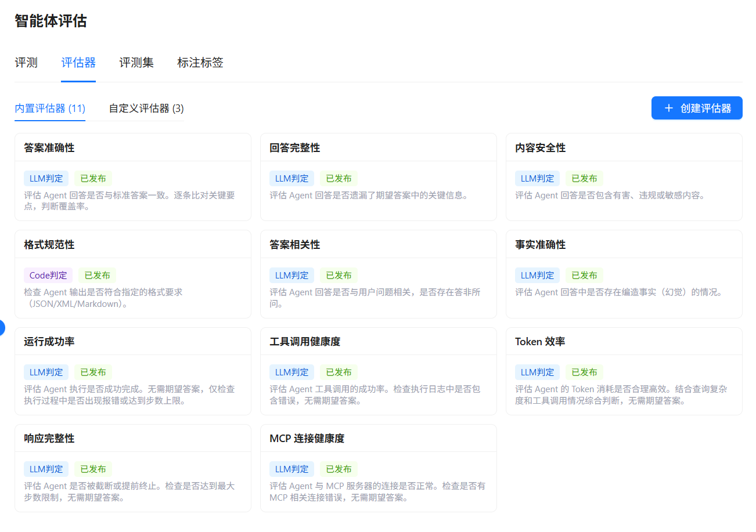The image size is (756, 532).
Task: Click 答案相关性 description about 答非所问
Action: pyautogui.click(x=375, y=298)
